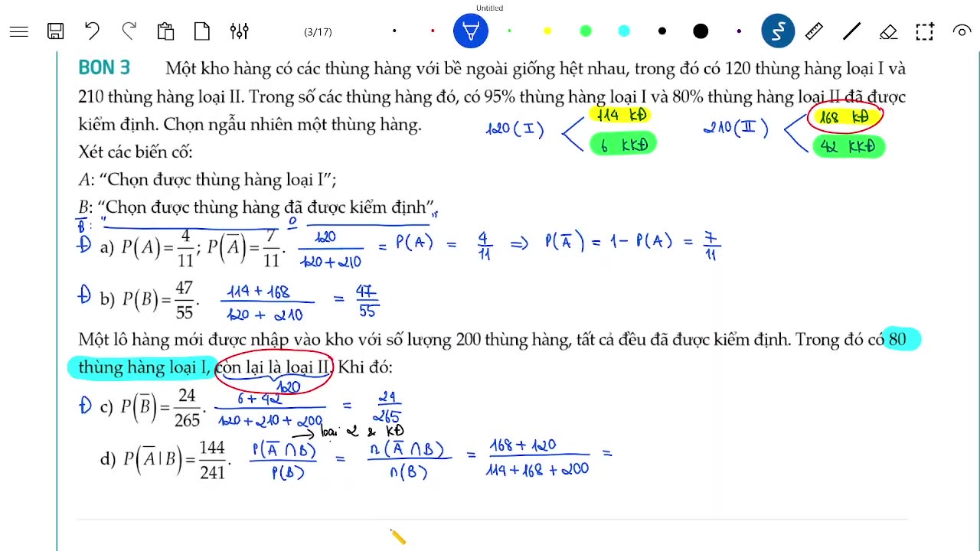Click the fraction 24/265 in part c

tap(187, 407)
